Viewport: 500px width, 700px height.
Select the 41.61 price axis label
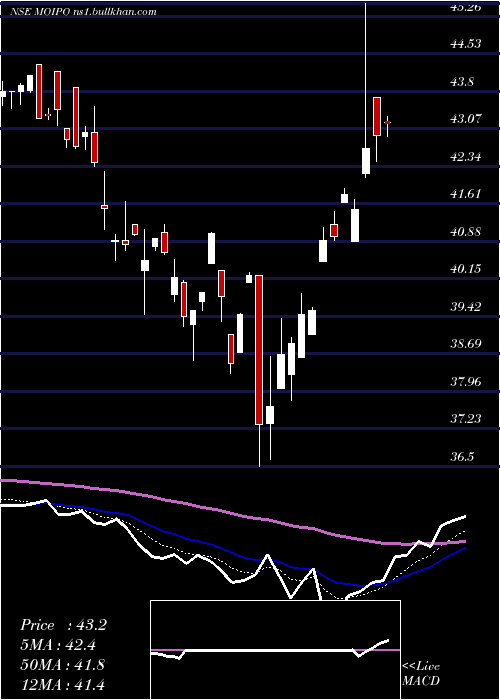pyautogui.click(x=468, y=194)
